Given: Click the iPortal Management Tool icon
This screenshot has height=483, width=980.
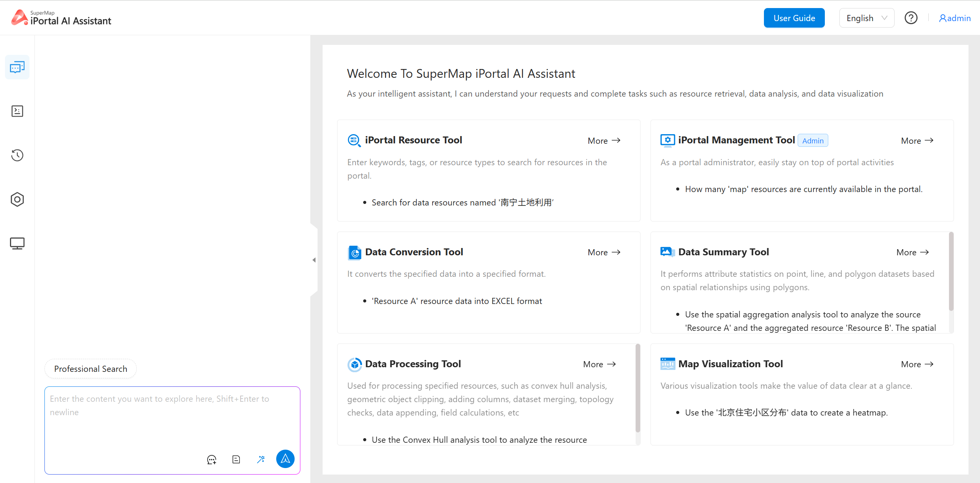Looking at the screenshot, I should pyautogui.click(x=667, y=140).
